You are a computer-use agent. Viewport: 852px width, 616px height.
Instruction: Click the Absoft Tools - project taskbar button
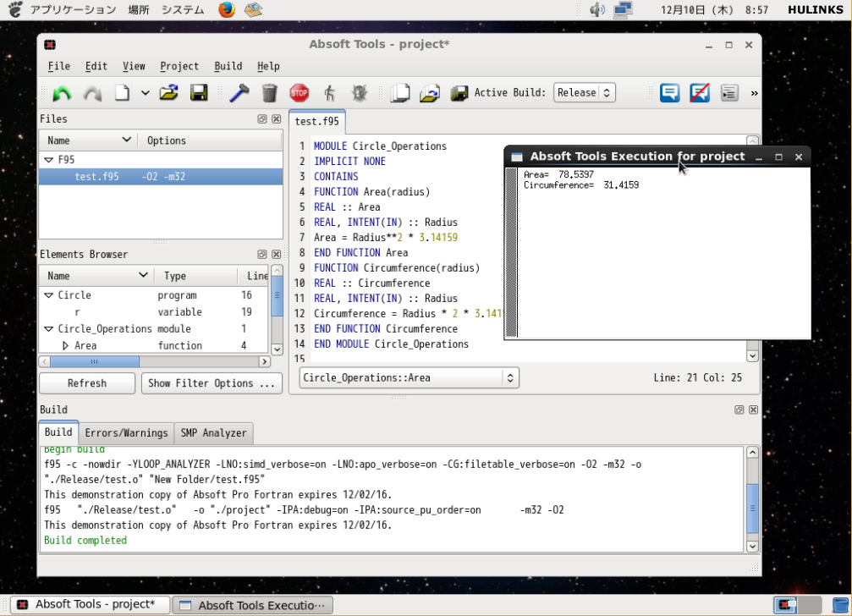click(x=91, y=605)
